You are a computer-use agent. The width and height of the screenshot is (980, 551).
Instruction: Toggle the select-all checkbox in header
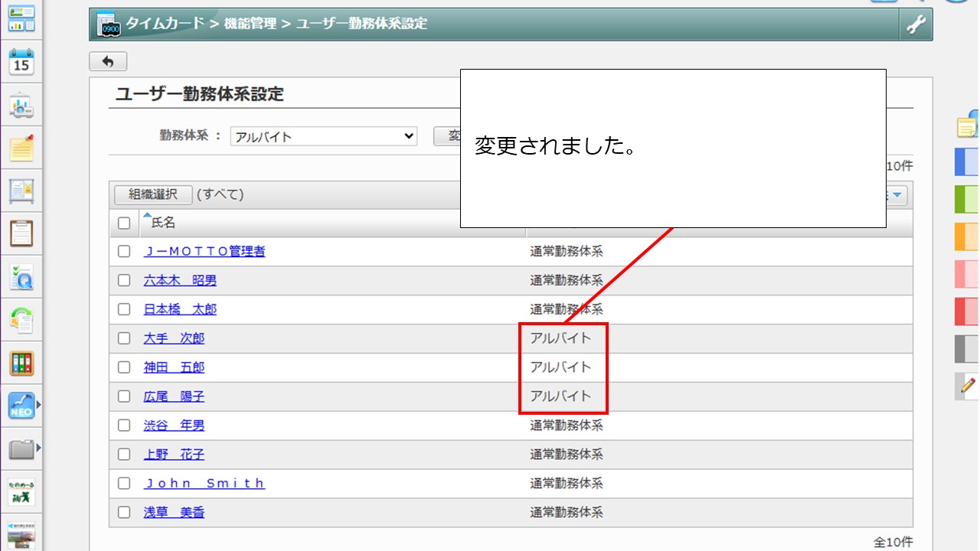124,223
